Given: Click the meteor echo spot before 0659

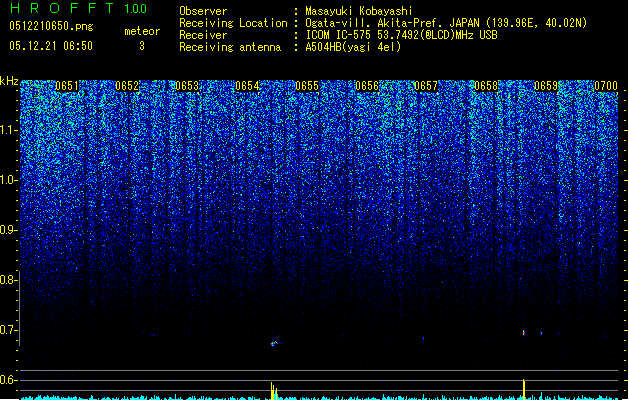Looking at the screenshot, I should (x=523, y=332).
